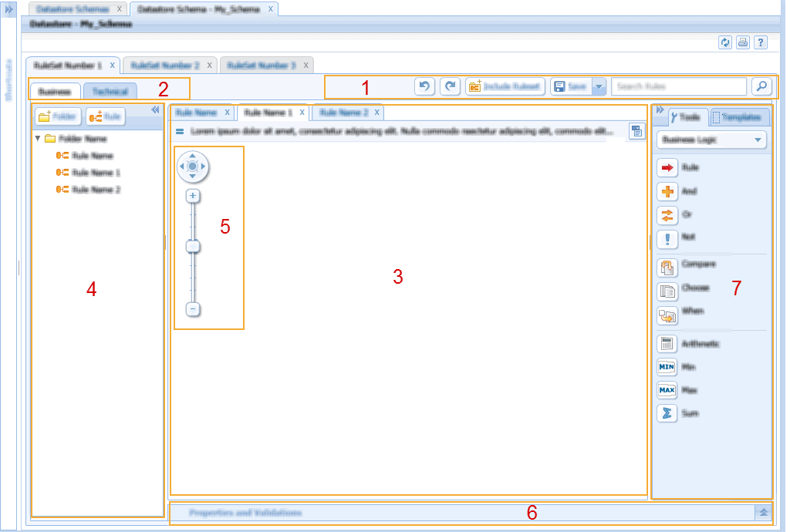Image resolution: width=790 pixels, height=532 pixels.
Task: Pick the Compare tool icon
Action: [667, 268]
